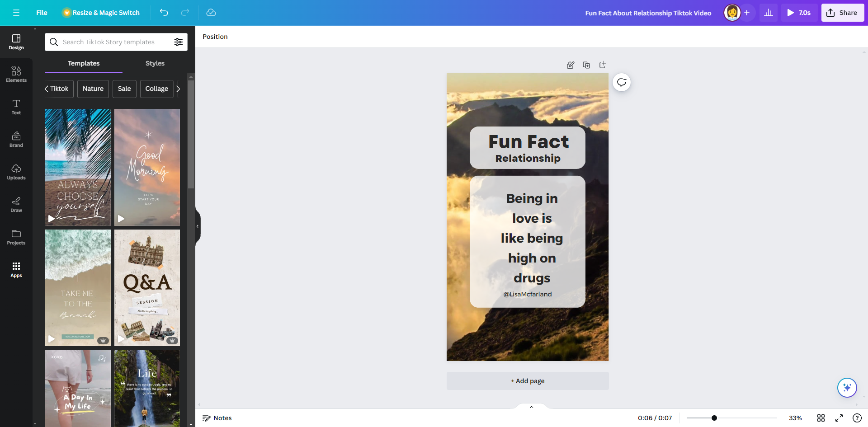This screenshot has width=868, height=427.
Task: Add a new page via top icon
Action: coord(602,65)
